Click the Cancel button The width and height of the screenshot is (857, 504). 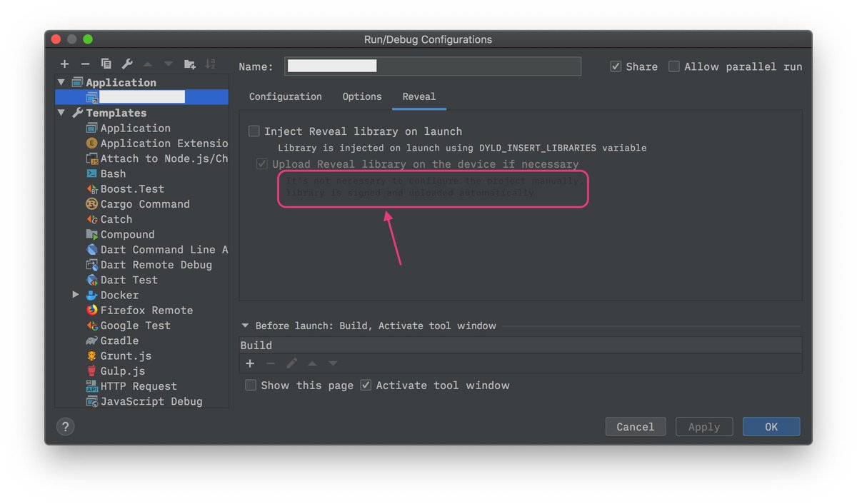tap(636, 427)
